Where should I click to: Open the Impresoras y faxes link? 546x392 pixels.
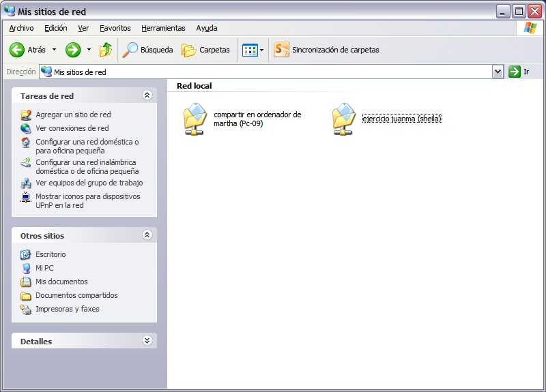click(67, 309)
